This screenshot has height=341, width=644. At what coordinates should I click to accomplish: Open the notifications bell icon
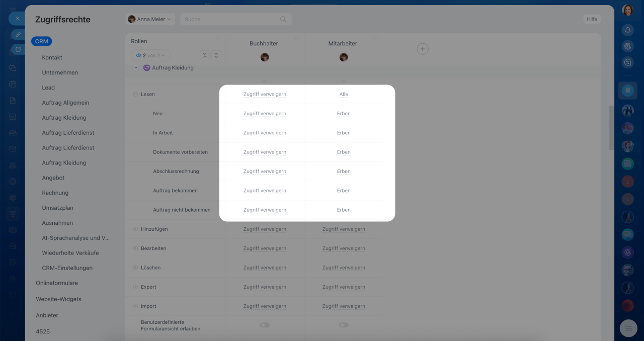[627, 30]
